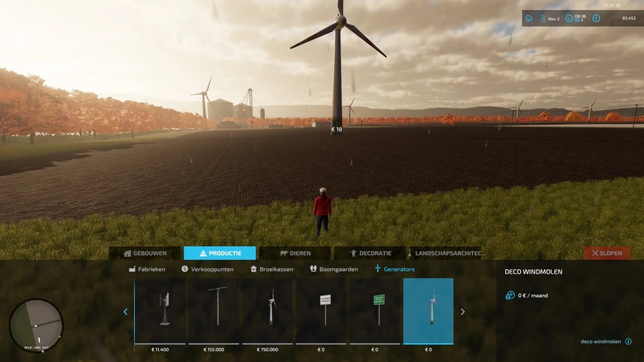Select the green sign item thumbnail
The width and height of the screenshot is (644, 362).
coord(375,311)
